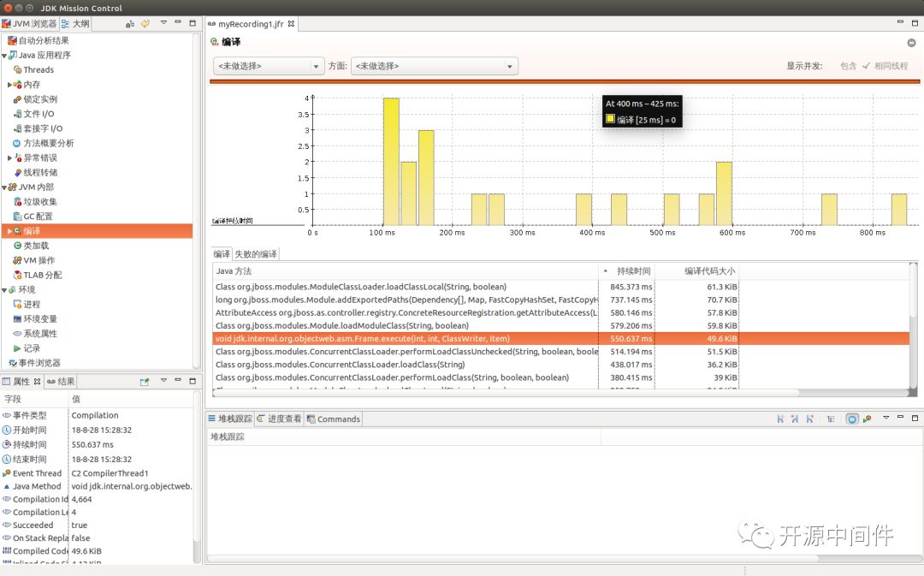The height and width of the screenshot is (576, 924).
Task: Click the 方法概要分析 method profiling icon
Action: coord(18,143)
